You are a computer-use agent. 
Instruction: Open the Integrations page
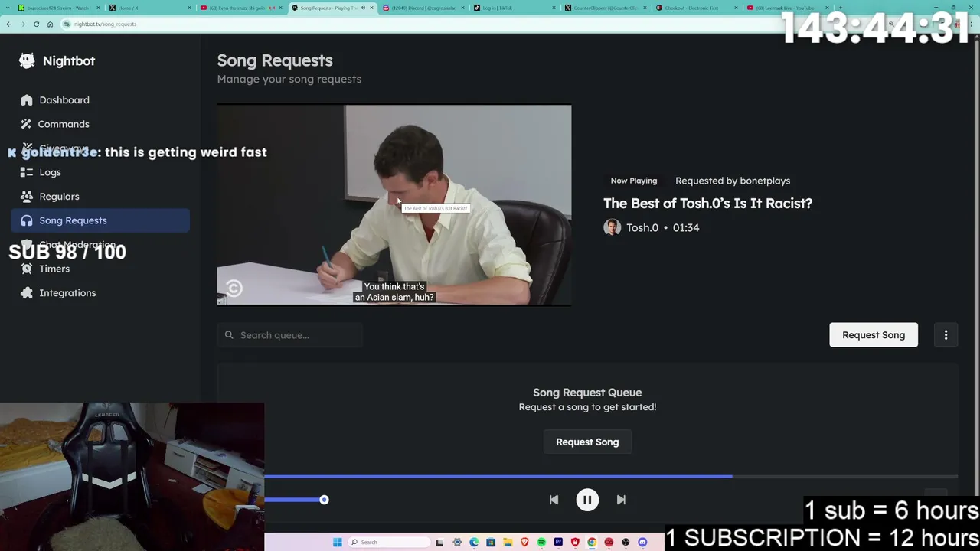point(67,293)
